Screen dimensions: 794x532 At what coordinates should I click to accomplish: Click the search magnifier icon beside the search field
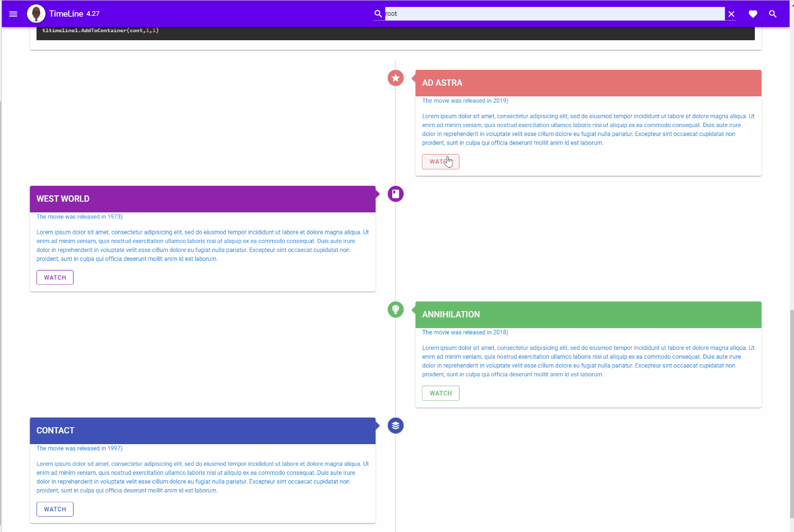click(378, 14)
